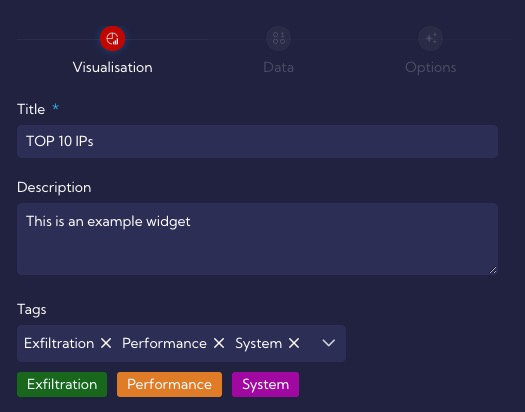Remove the Exfiltration tag with its X
The image size is (525, 412).
coord(106,343)
